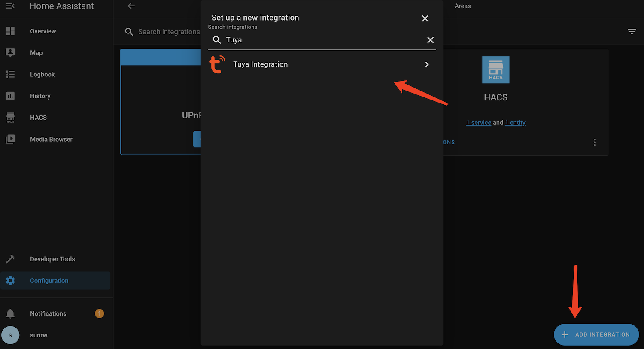
Task: Click the ADD INTEGRATION button
Action: pyautogui.click(x=596, y=334)
